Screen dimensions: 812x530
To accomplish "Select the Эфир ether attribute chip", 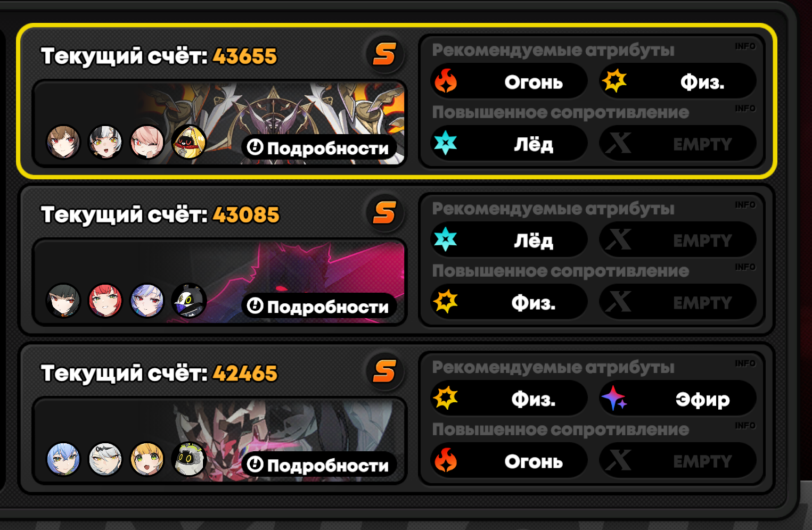I will pyautogui.click(x=678, y=399).
